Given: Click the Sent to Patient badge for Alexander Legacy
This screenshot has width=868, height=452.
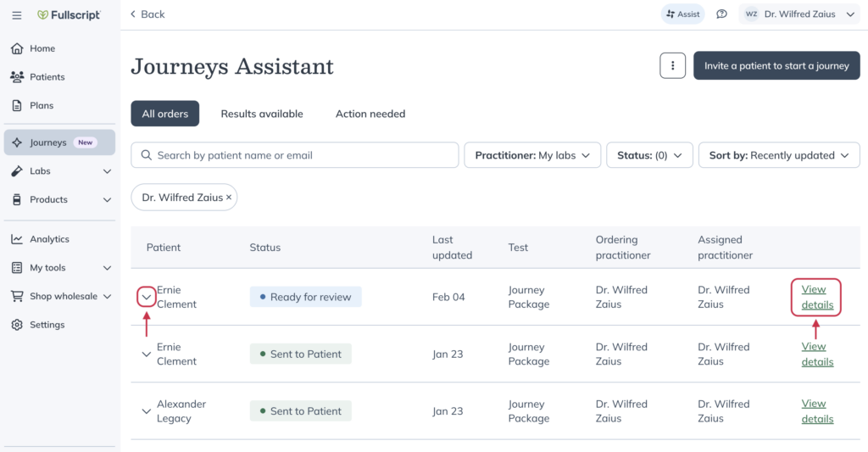Looking at the screenshot, I should click(301, 411).
